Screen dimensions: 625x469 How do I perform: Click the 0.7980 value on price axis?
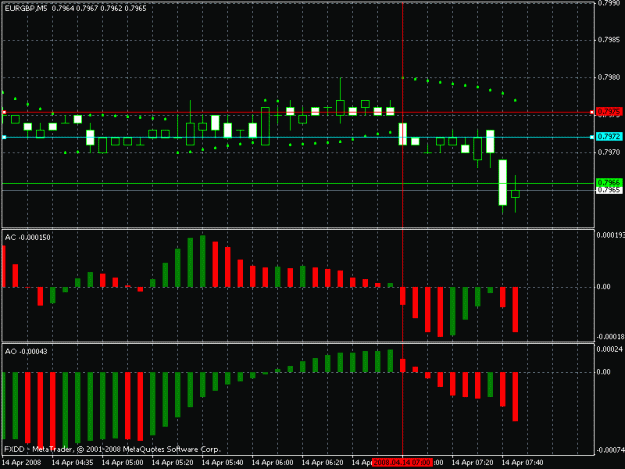tap(609, 77)
